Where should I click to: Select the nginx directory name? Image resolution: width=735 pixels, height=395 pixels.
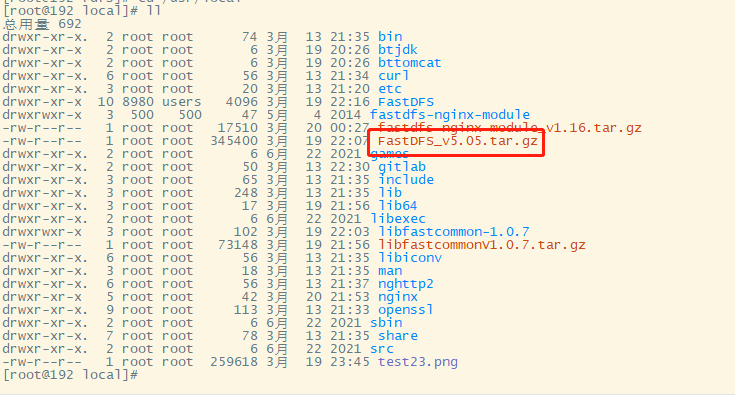point(398,297)
